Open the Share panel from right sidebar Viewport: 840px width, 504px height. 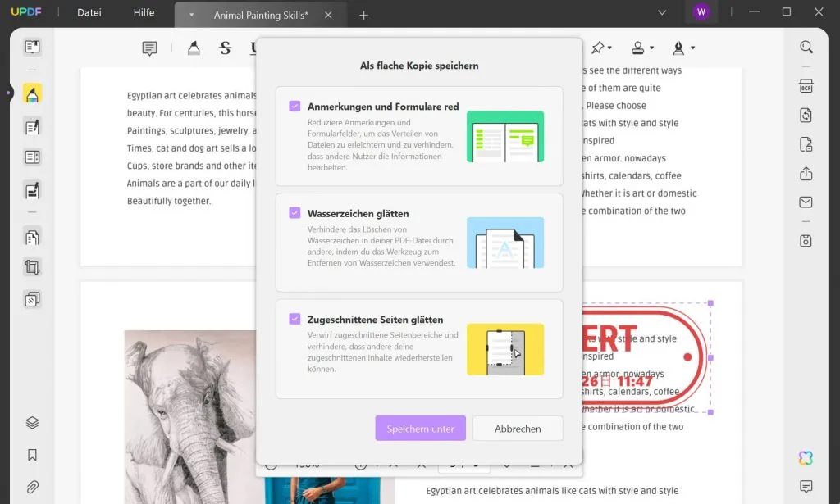pyautogui.click(x=806, y=173)
